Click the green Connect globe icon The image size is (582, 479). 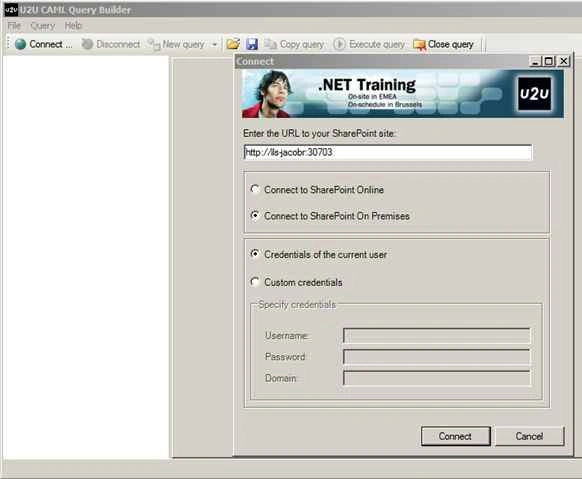(x=20, y=44)
